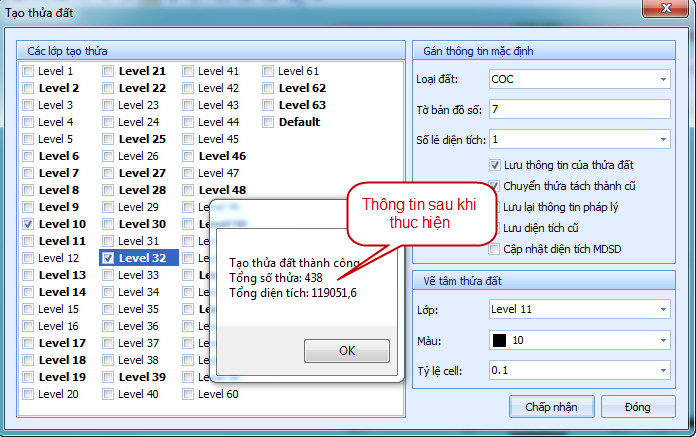Check the Level 1 layer checkbox
The width and height of the screenshot is (696, 437).
point(28,71)
